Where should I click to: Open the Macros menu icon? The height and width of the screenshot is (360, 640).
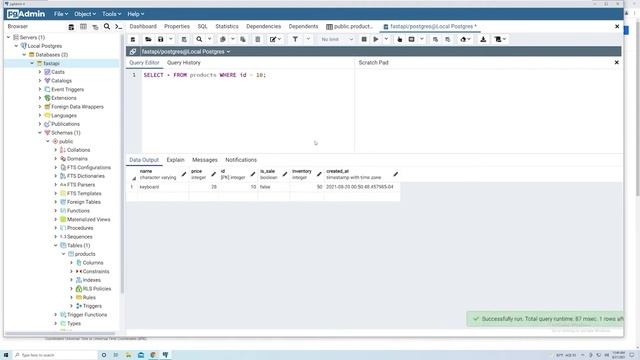(500, 39)
